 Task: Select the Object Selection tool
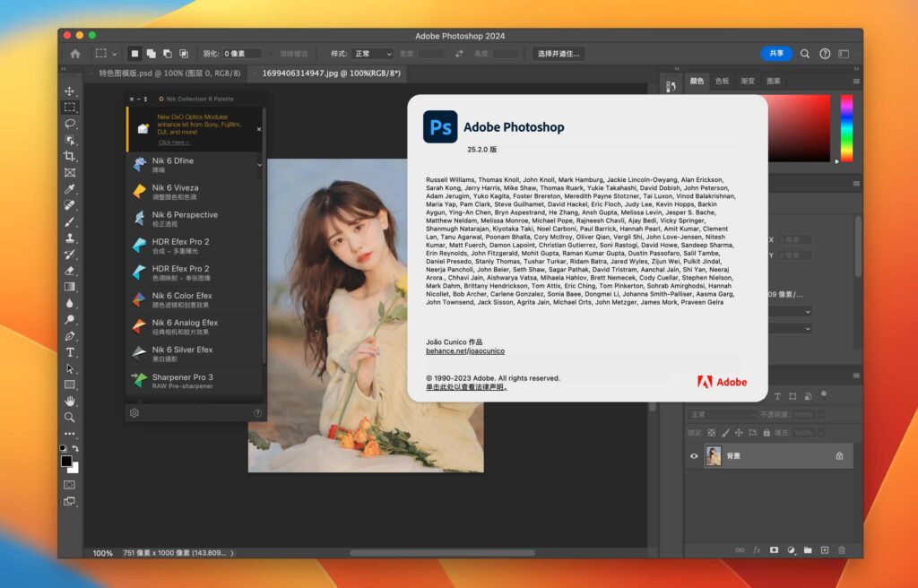(x=70, y=140)
